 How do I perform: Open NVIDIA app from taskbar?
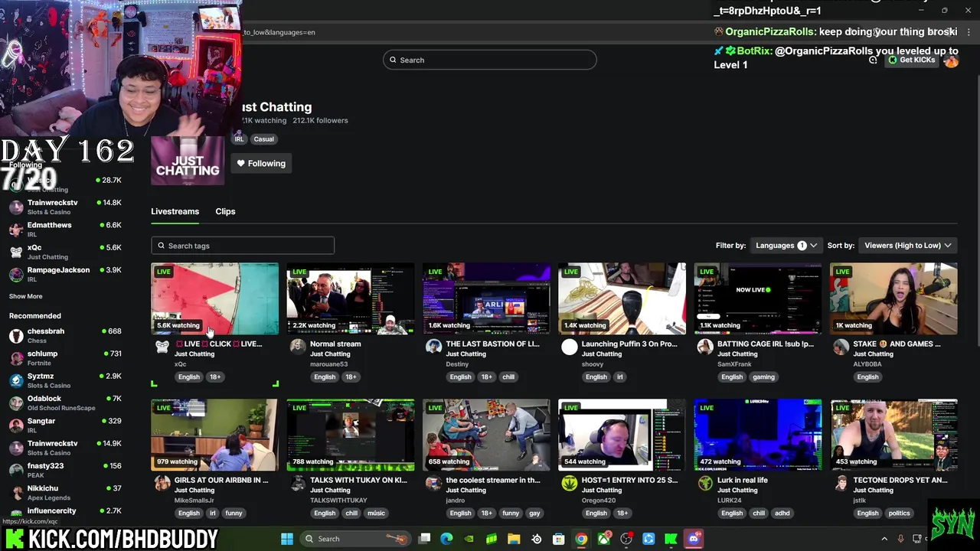click(x=469, y=539)
